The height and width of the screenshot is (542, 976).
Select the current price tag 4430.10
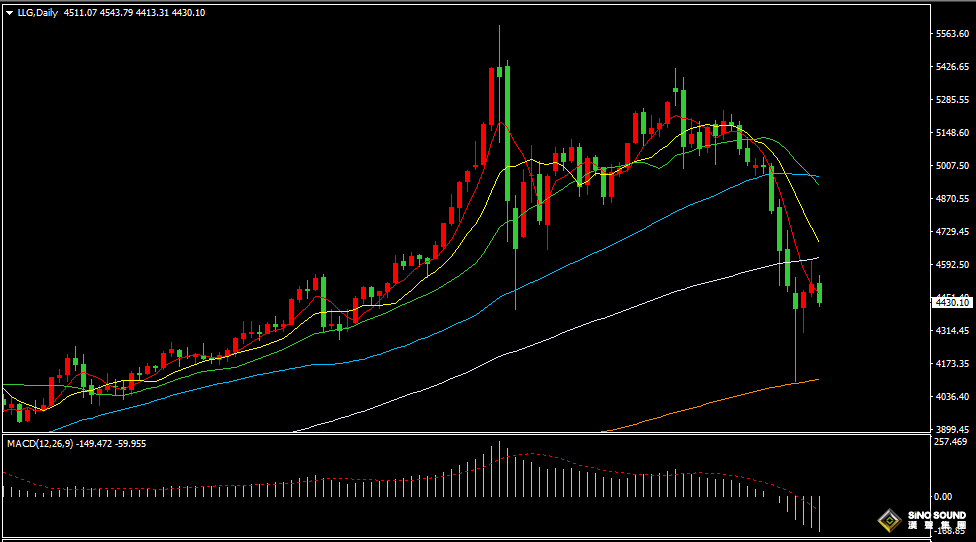click(950, 301)
